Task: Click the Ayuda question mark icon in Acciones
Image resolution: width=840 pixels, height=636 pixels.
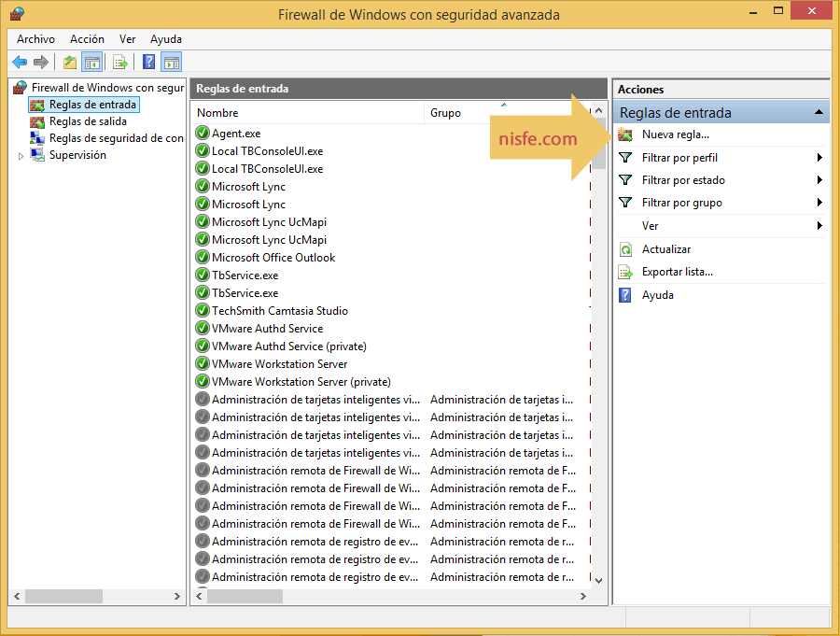Action: coord(625,295)
